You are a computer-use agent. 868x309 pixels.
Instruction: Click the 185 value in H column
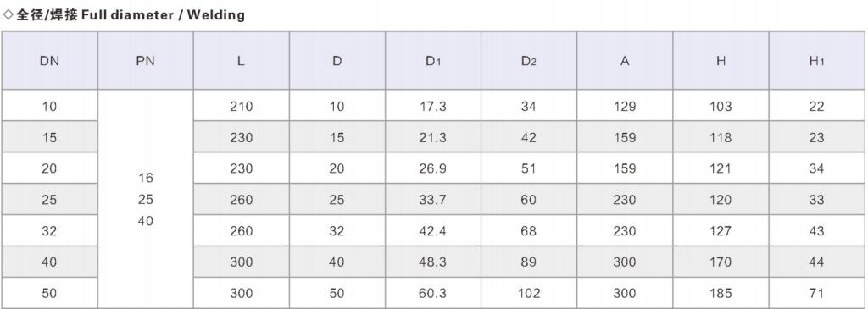pyautogui.click(x=721, y=292)
